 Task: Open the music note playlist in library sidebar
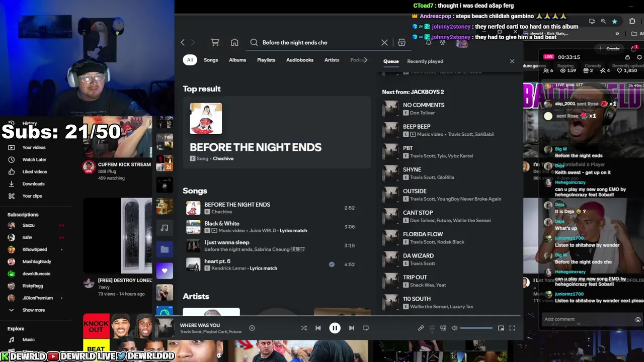click(165, 228)
